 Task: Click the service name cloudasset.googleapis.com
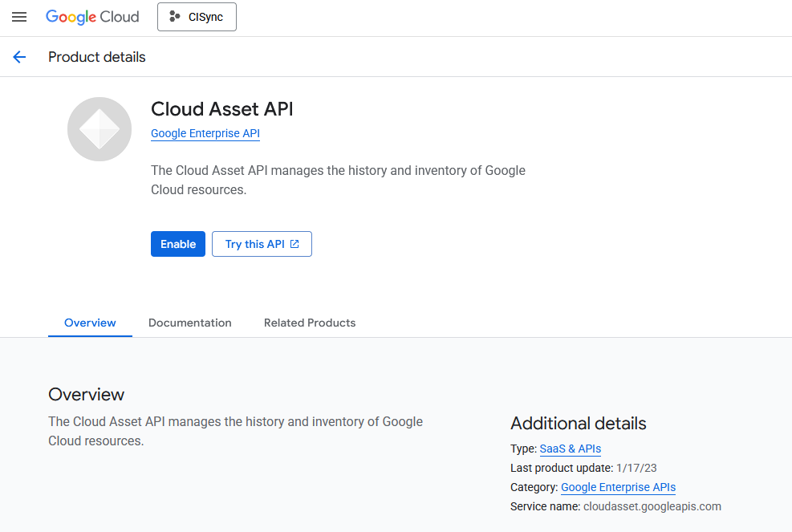point(652,506)
